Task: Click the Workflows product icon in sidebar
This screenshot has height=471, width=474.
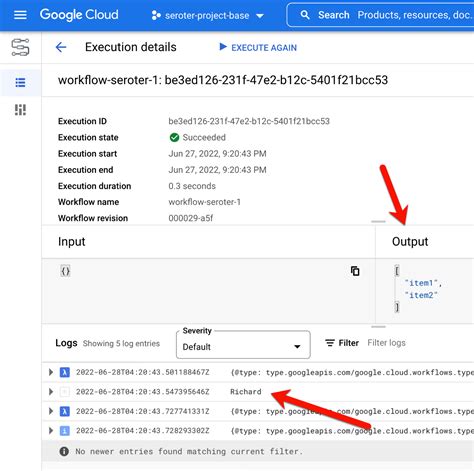Action: coord(20,47)
